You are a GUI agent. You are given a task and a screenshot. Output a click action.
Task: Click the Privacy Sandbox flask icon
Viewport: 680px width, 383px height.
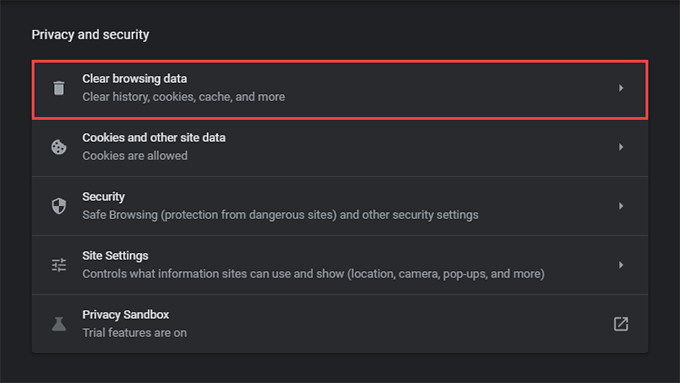59,324
